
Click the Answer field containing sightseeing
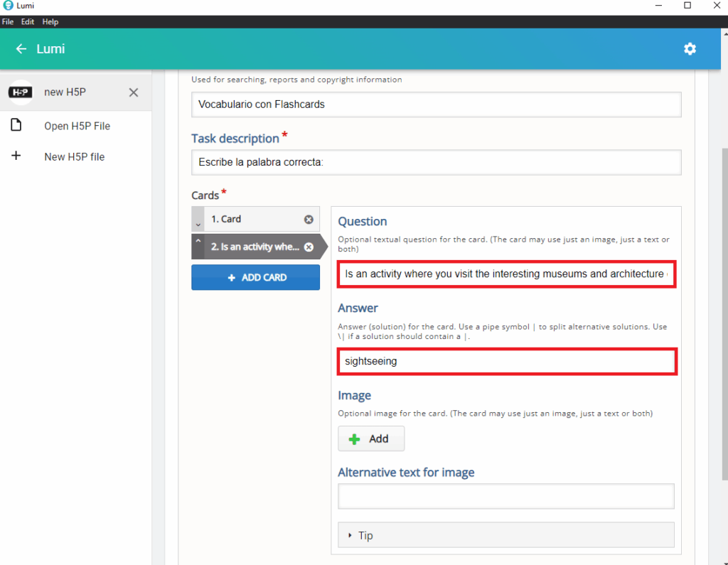505,361
